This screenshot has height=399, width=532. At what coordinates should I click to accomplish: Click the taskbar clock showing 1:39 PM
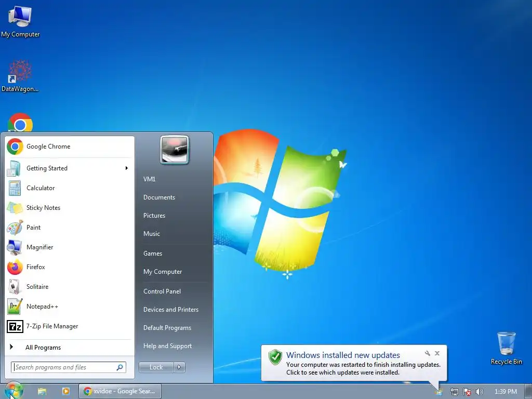click(x=506, y=392)
